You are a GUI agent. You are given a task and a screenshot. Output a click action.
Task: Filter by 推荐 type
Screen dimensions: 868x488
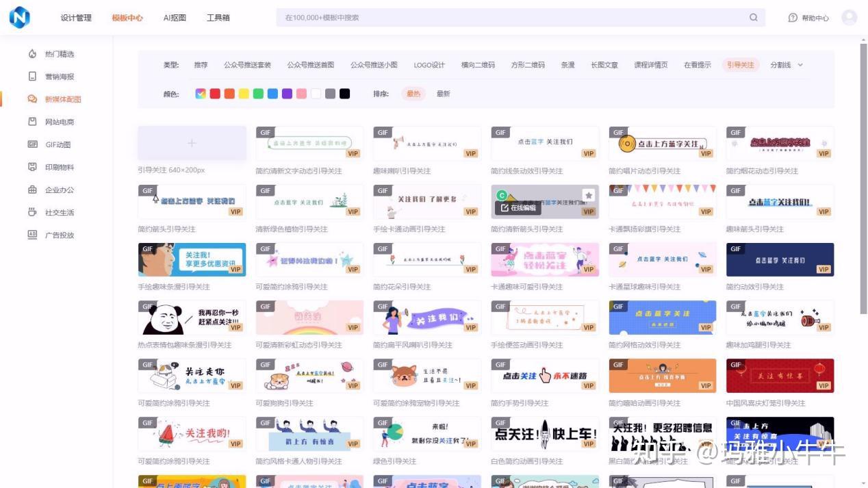point(201,65)
